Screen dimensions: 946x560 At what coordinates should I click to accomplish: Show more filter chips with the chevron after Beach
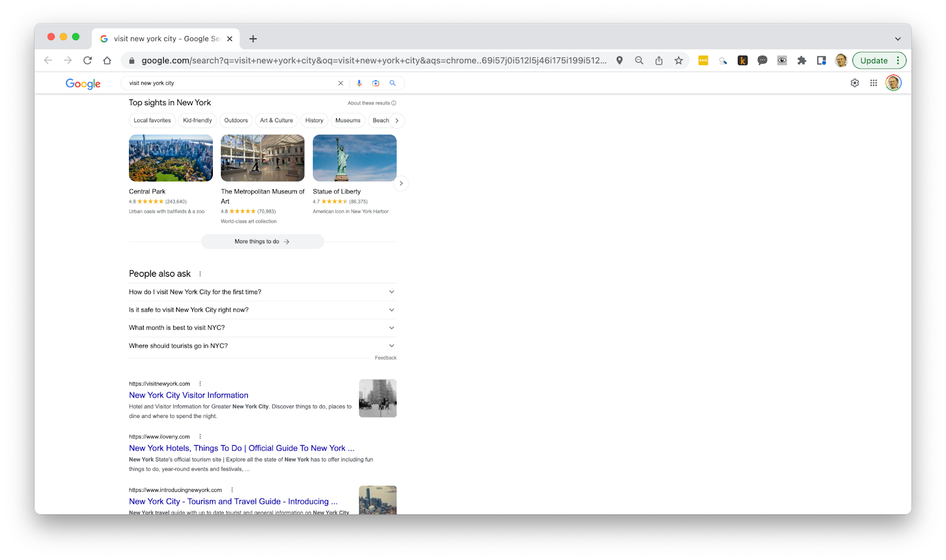click(x=397, y=121)
